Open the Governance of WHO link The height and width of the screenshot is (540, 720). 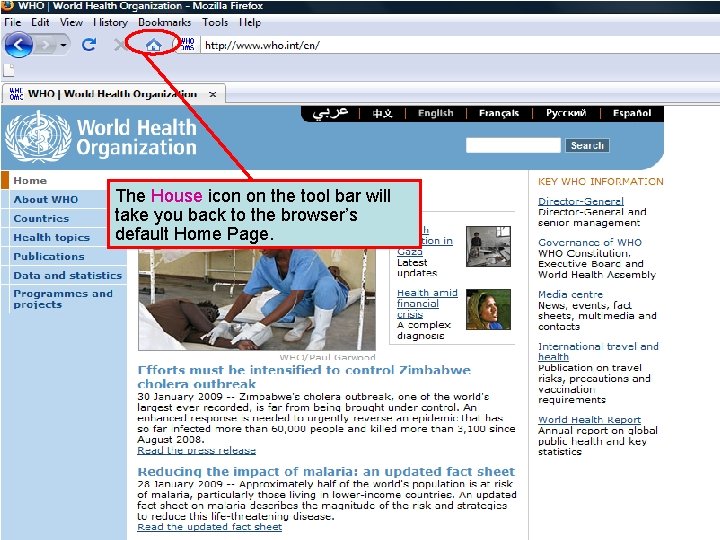[x=590, y=242]
